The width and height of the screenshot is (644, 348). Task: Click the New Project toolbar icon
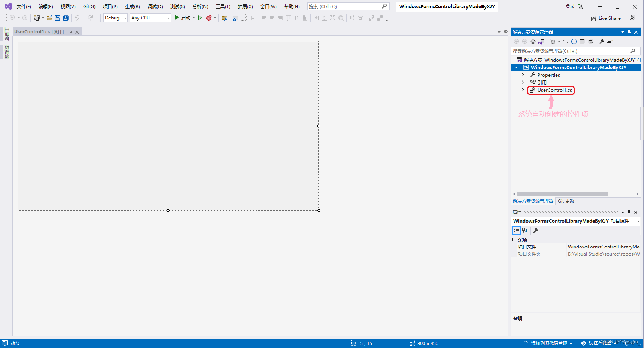point(37,18)
